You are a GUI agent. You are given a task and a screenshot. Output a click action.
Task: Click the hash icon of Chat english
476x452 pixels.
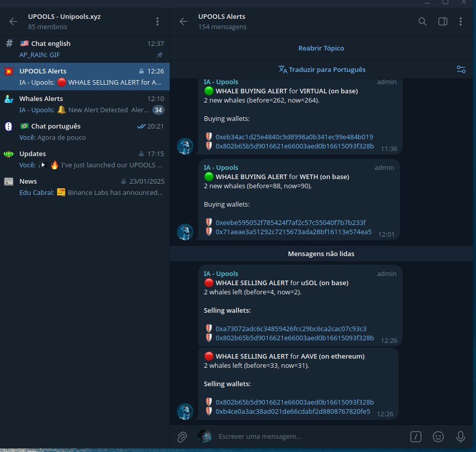click(9, 43)
